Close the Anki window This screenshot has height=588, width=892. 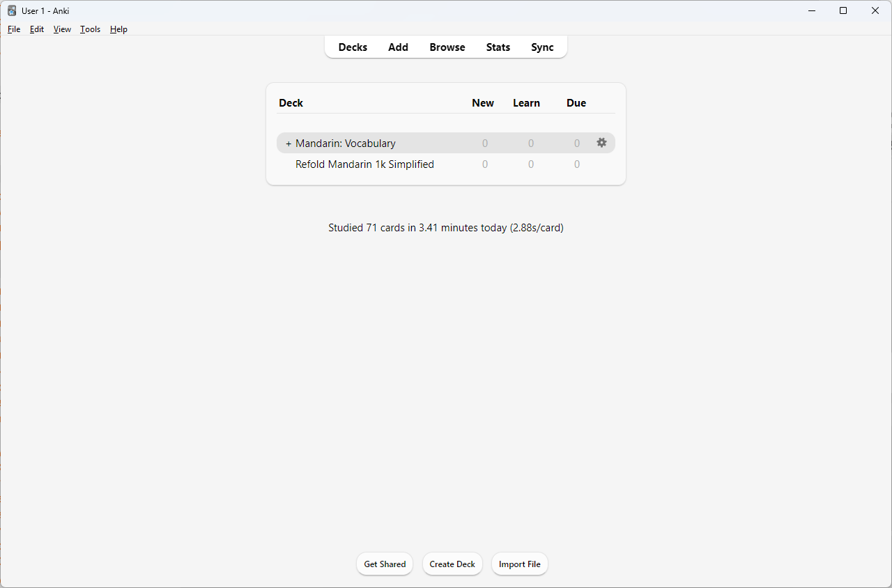[875, 10]
